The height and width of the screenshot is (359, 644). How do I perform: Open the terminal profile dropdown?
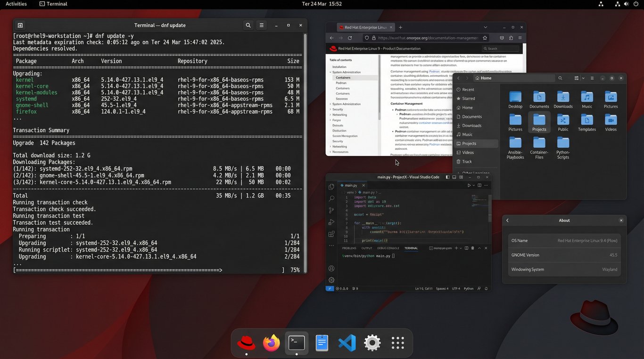coord(461,248)
